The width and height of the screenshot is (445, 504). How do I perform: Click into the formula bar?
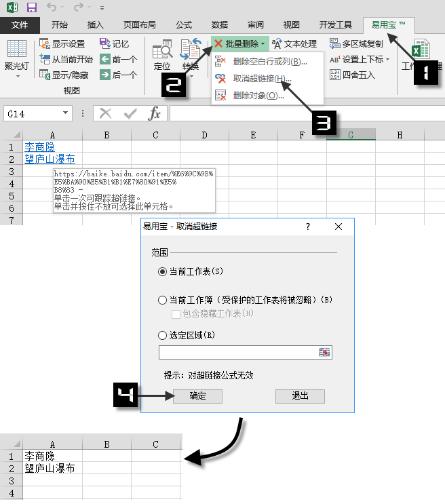[307, 113]
